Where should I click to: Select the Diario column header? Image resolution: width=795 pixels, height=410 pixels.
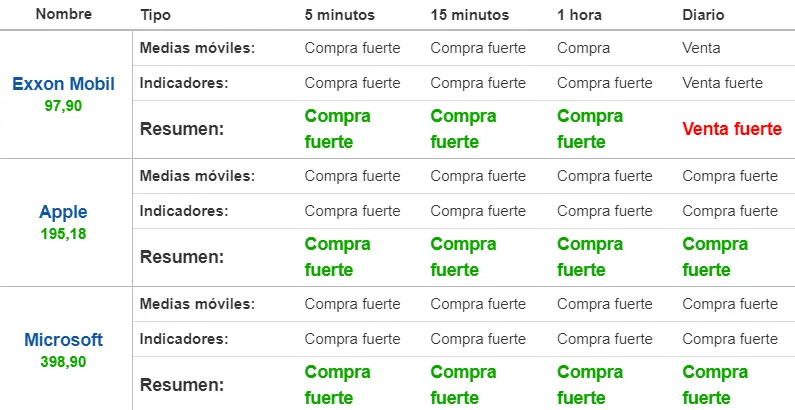point(703,15)
